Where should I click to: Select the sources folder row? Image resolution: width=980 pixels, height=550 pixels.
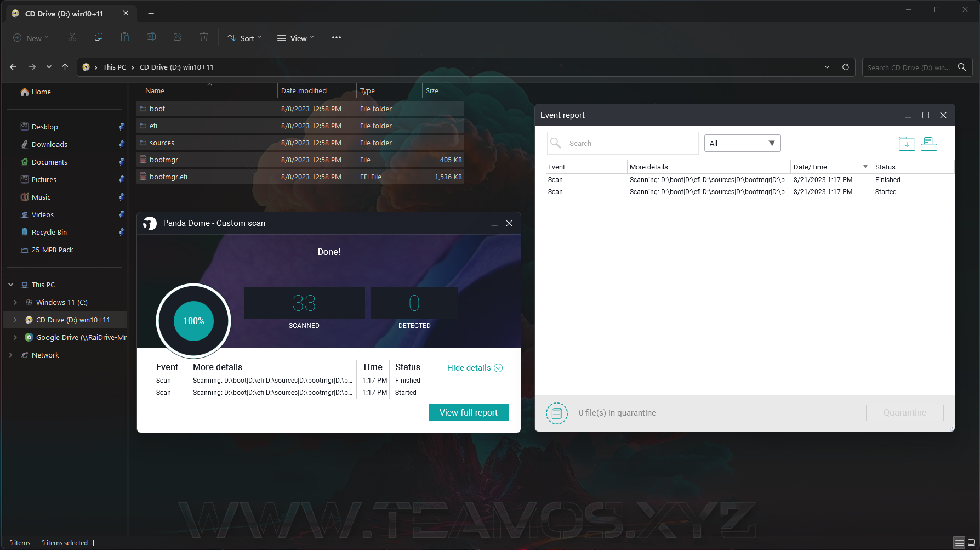tap(300, 143)
